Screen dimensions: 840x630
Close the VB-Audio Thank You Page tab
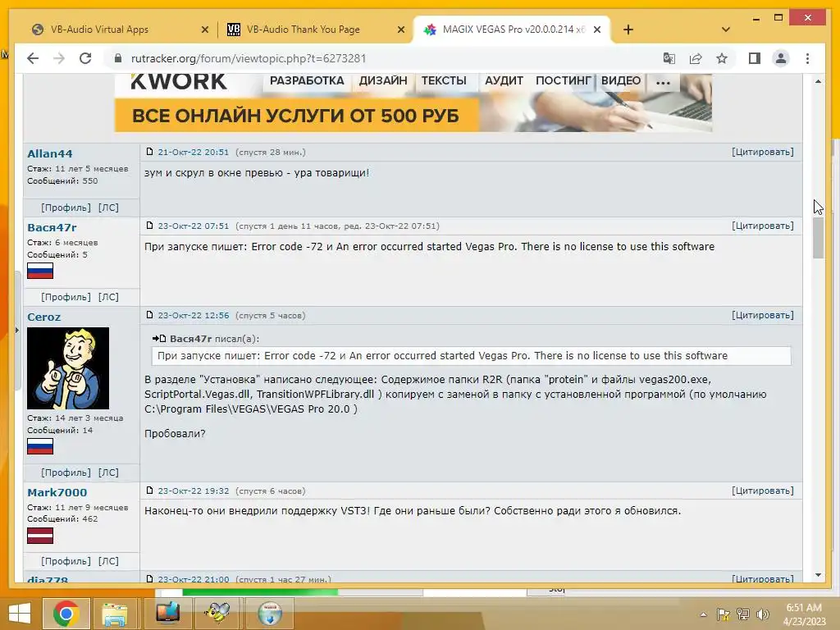[x=400, y=30]
